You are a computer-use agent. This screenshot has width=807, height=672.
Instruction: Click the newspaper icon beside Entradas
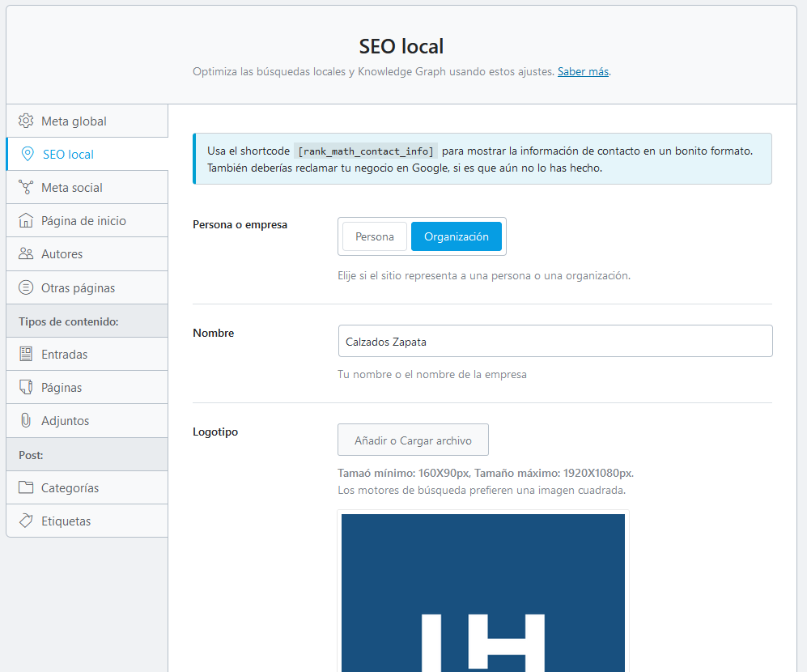(26, 354)
